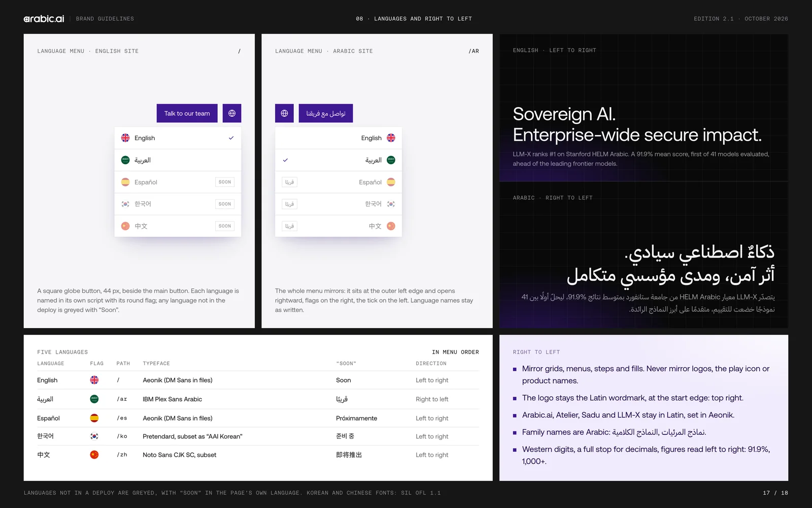Click the SOON badge next to 中文
This screenshot has width=812, height=508.
pyautogui.click(x=225, y=226)
